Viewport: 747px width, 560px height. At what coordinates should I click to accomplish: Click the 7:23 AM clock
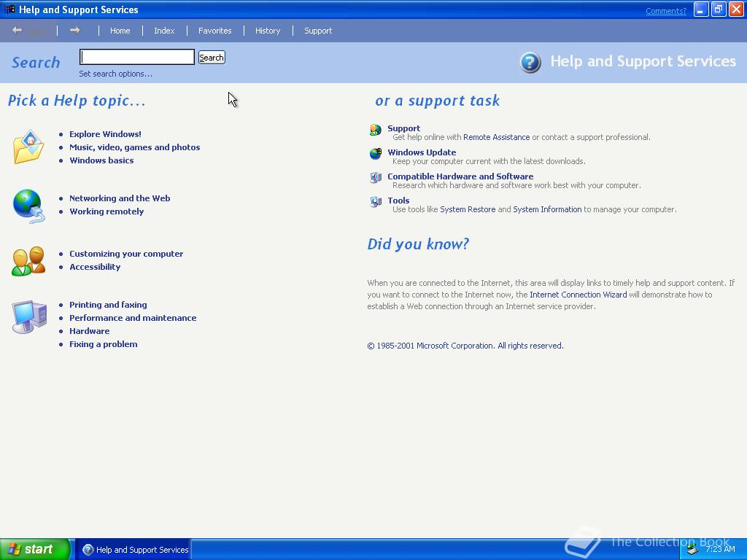(x=720, y=549)
